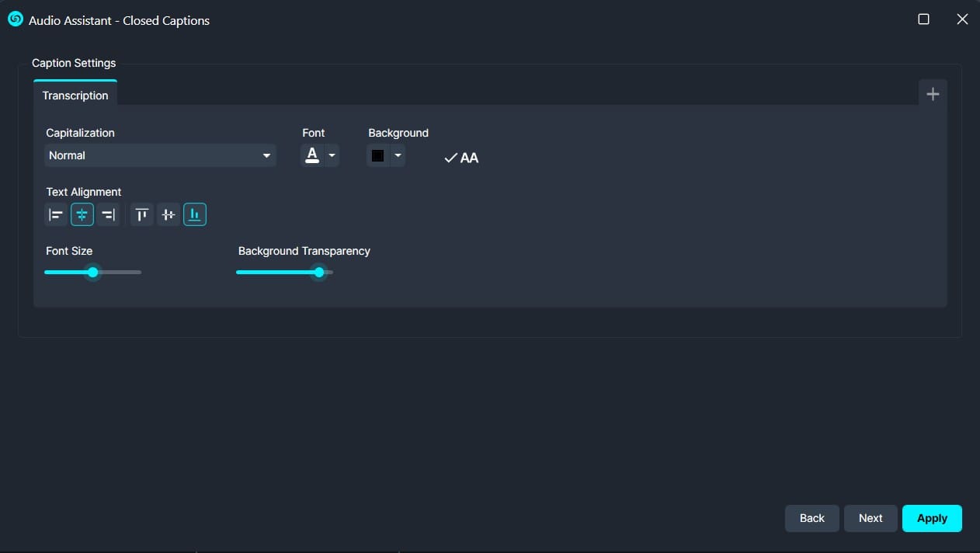This screenshot has height=553, width=980.
Task: Click the font color letter A icon
Action: coord(312,155)
